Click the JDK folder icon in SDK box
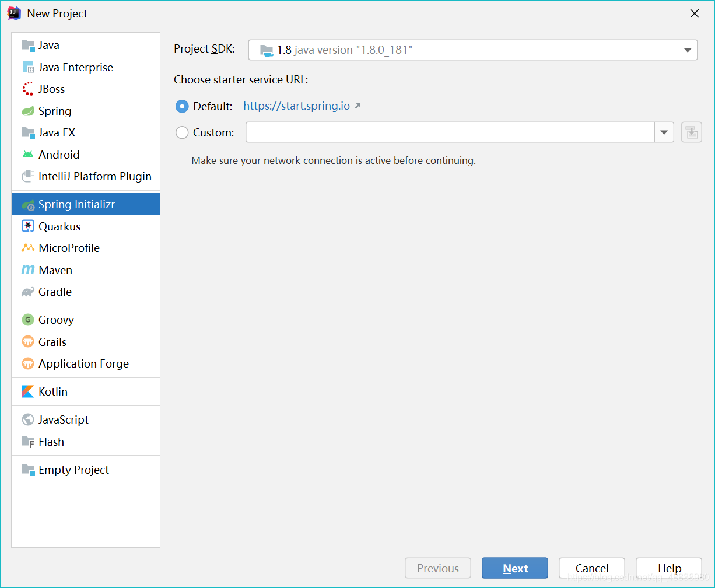The width and height of the screenshot is (715, 588). (x=267, y=50)
